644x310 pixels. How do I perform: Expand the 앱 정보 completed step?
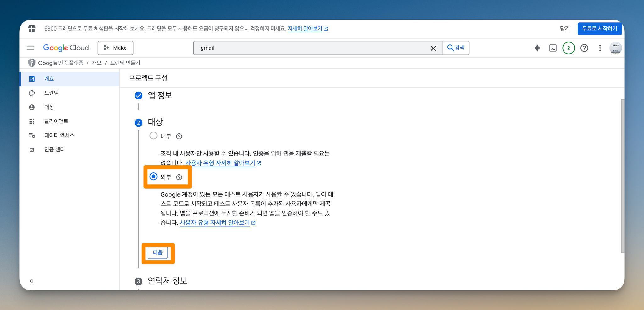(160, 95)
